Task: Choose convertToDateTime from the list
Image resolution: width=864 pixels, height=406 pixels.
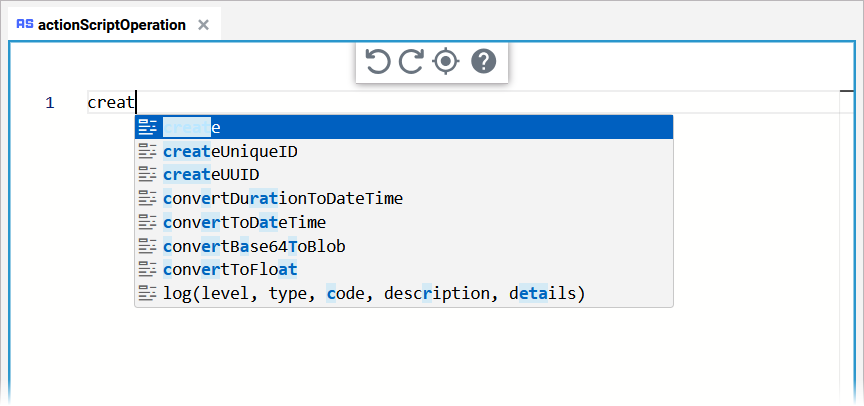Action: point(244,222)
